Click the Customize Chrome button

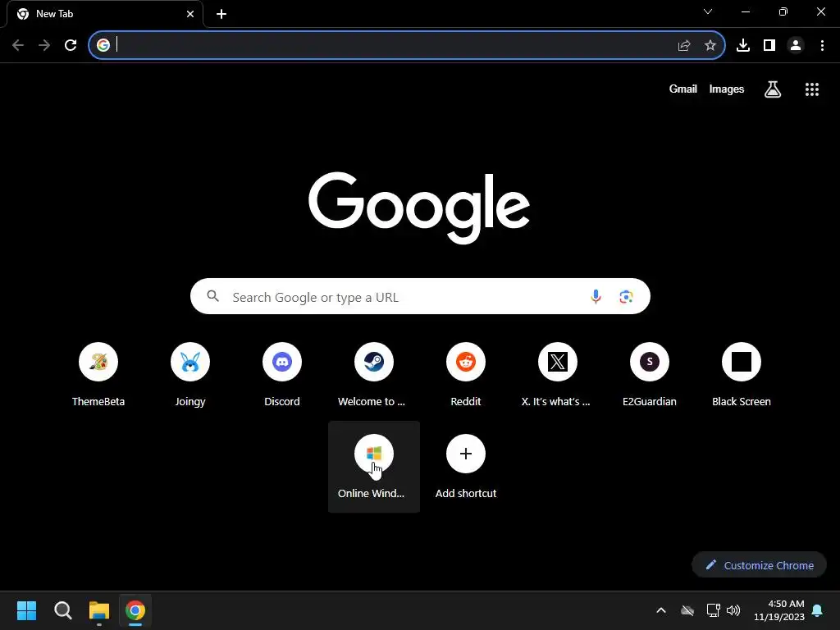click(759, 564)
